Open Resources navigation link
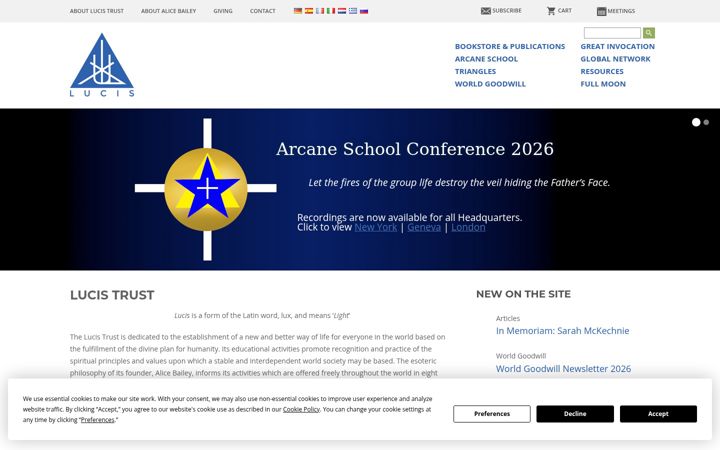Viewport: 720px width, 450px height. click(x=602, y=71)
